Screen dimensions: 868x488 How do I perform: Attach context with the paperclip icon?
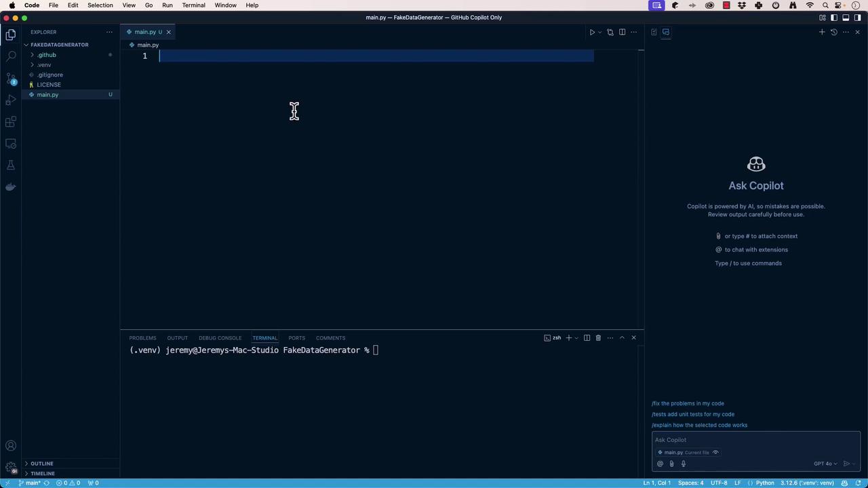pos(672,464)
